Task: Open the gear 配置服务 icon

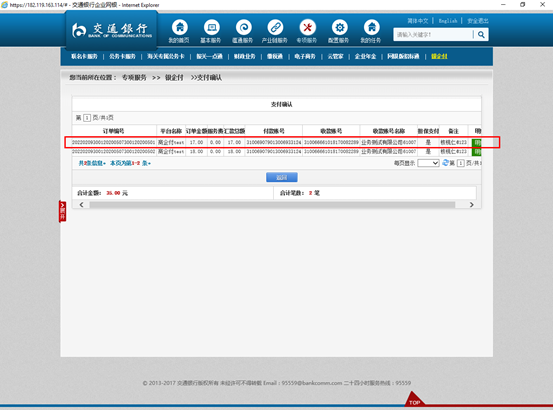Action: pos(340,27)
